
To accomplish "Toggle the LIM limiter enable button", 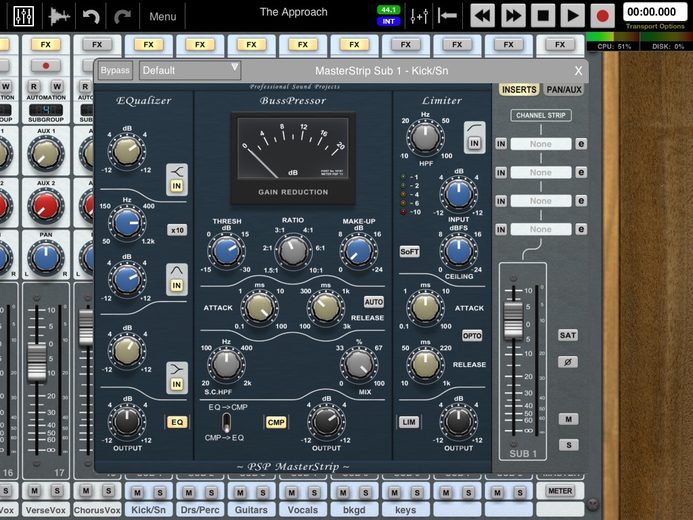I will point(409,422).
